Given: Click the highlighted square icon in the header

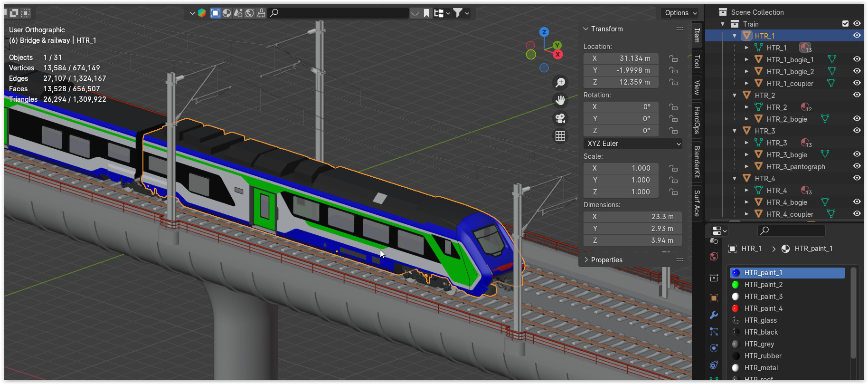Looking at the screenshot, I should coord(215,13).
